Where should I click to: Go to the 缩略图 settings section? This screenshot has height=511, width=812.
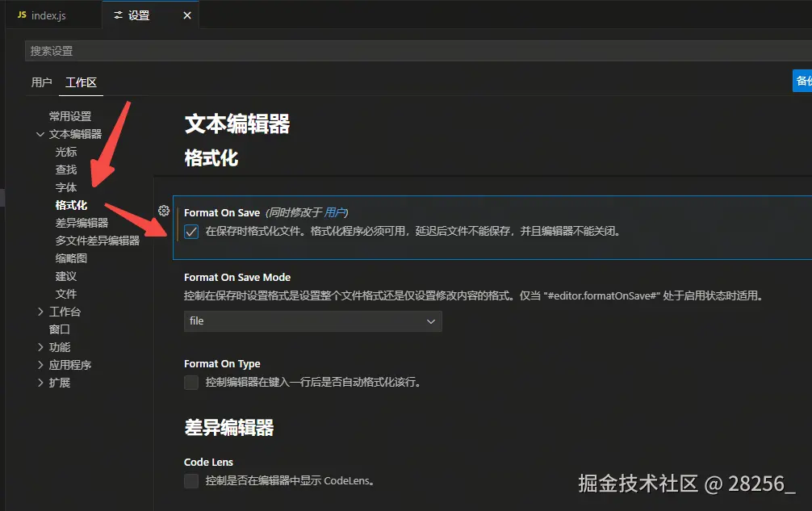coord(71,258)
